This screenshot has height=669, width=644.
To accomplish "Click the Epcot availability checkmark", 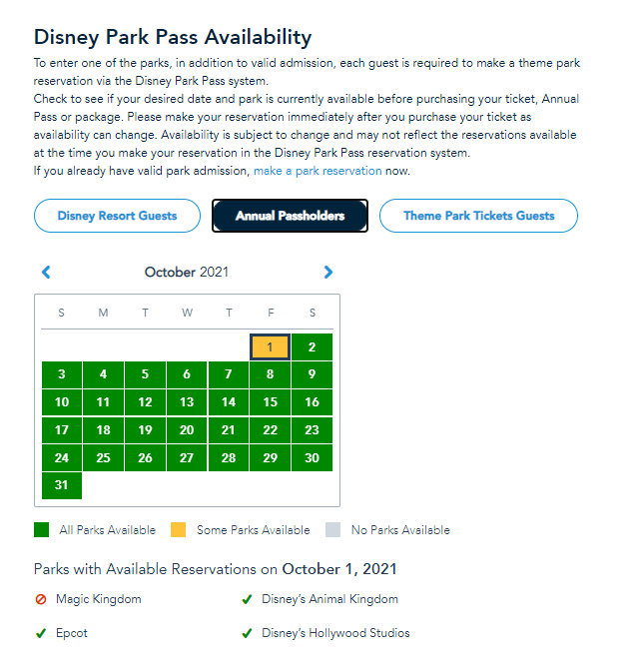I will pyautogui.click(x=41, y=633).
